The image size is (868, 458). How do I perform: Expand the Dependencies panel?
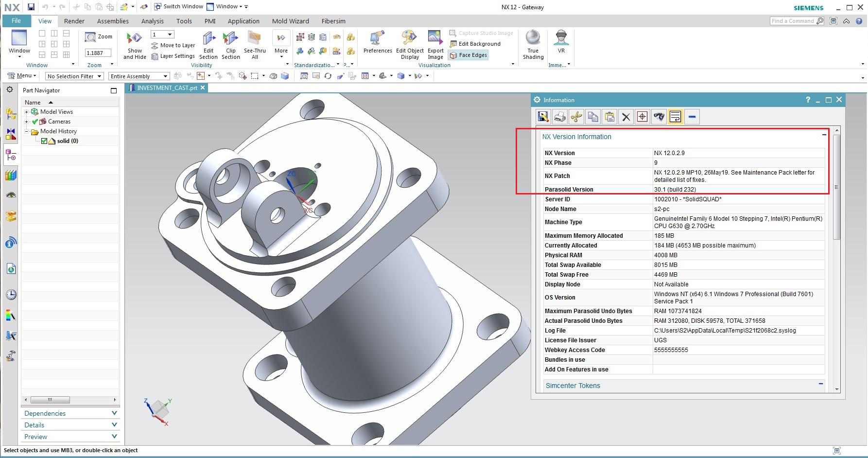[70, 413]
